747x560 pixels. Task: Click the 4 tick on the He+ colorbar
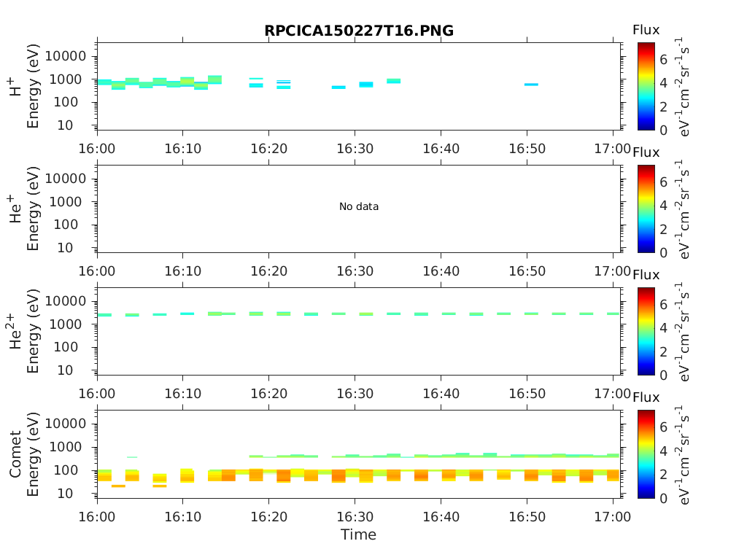click(x=663, y=206)
